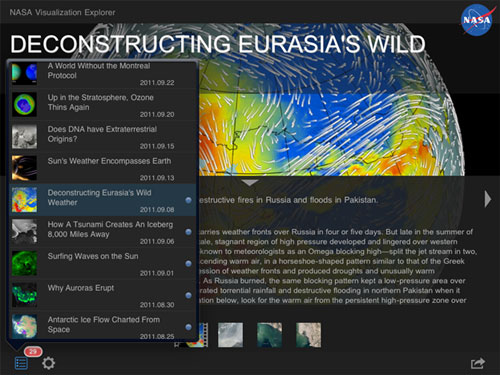
Task: Select 'Deconstructing Eurasia's Wild Weather' story
Action: [103, 199]
